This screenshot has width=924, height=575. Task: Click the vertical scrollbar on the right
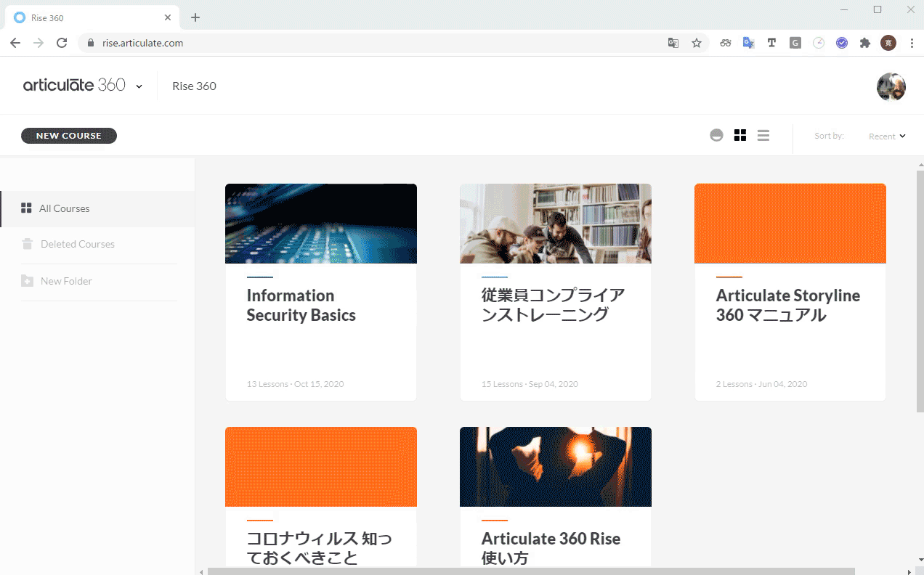click(x=920, y=290)
